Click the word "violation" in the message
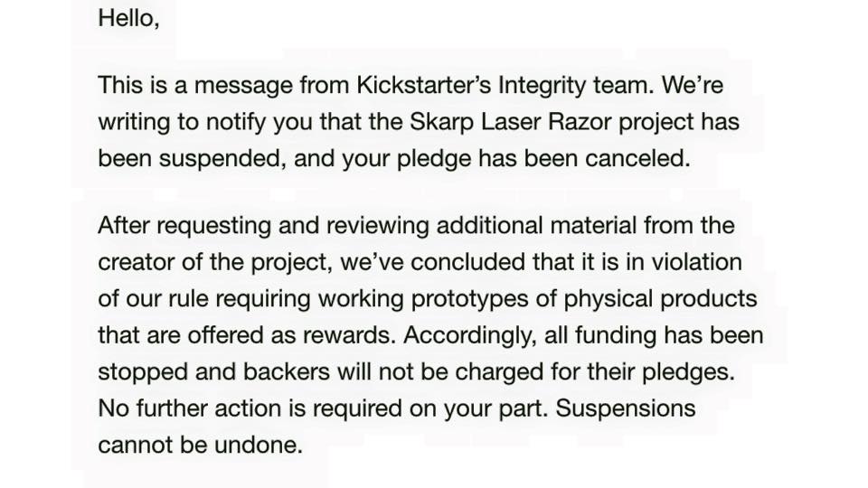 [687, 262]
